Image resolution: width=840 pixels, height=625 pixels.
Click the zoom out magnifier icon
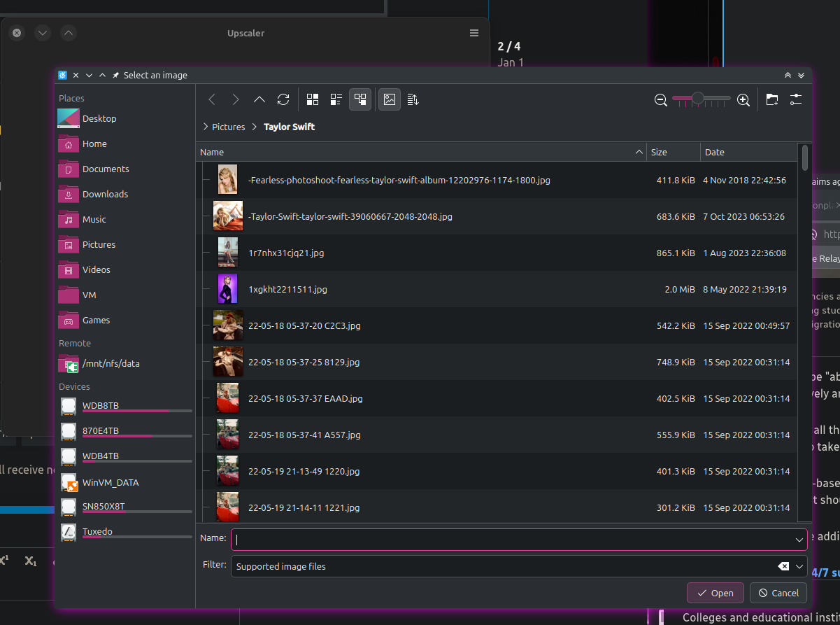(x=660, y=99)
